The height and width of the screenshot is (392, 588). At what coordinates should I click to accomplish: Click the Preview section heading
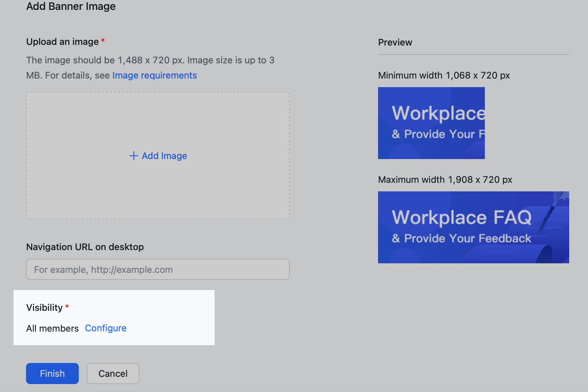pyautogui.click(x=395, y=42)
